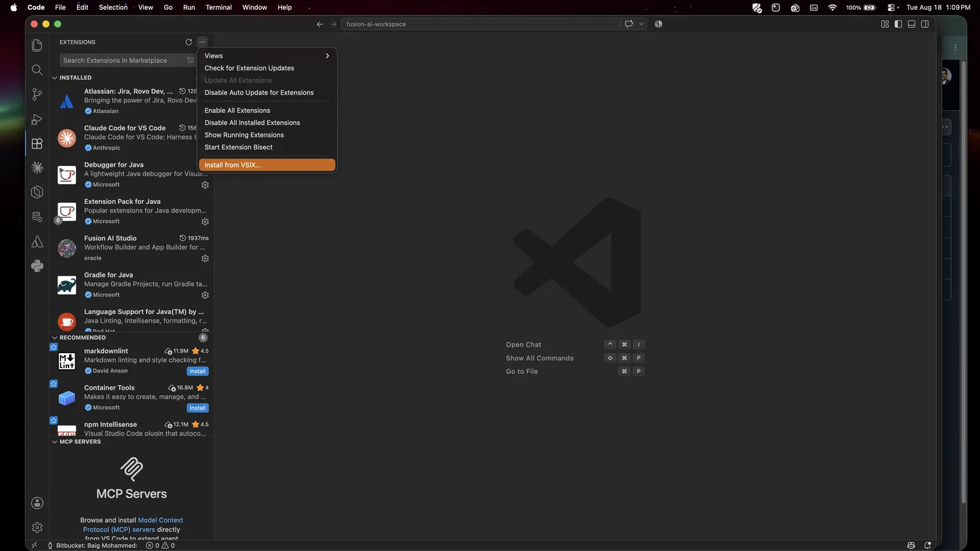980x551 pixels.
Task: Choose Install from VSIX... menu entry
Action: (267, 165)
